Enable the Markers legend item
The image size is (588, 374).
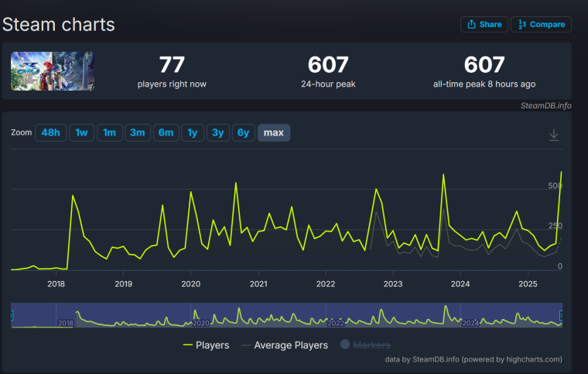[x=365, y=345]
